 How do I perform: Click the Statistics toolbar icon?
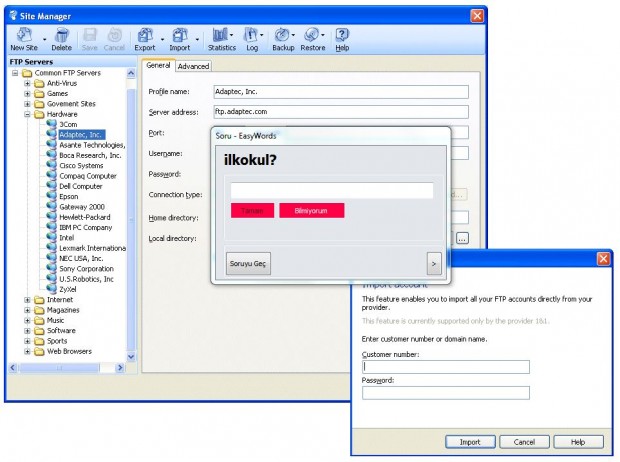coord(220,35)
